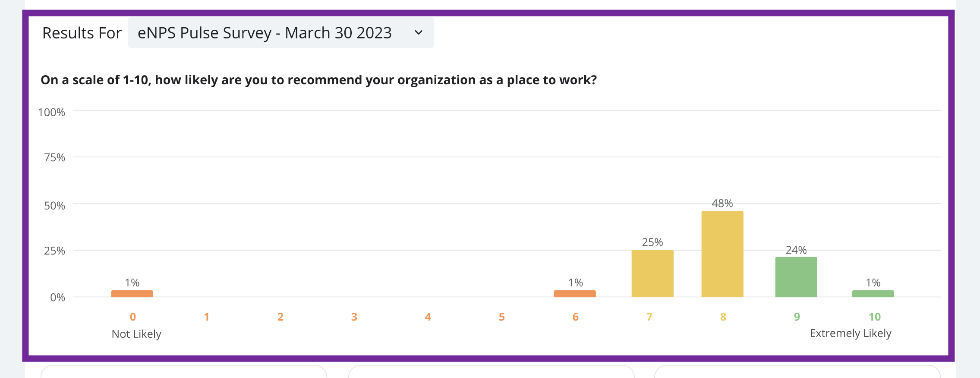Click the yellow 25% bar for score 7

[652, 273]
